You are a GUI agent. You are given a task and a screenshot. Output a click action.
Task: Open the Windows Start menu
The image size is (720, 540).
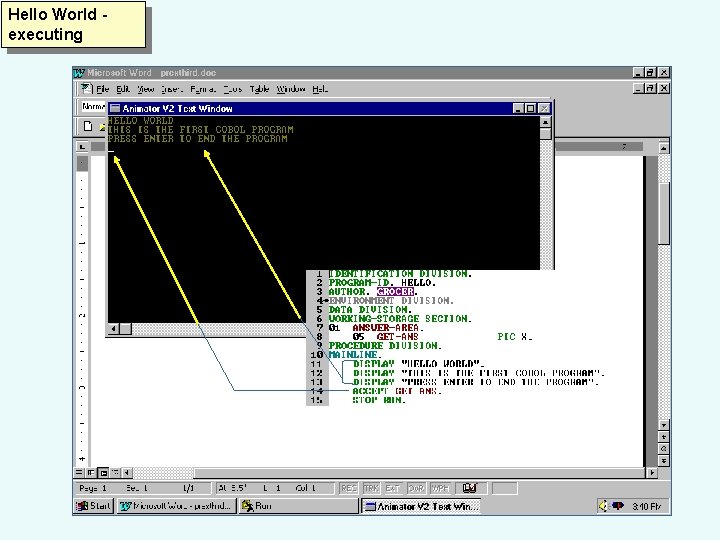click(94, 506)
